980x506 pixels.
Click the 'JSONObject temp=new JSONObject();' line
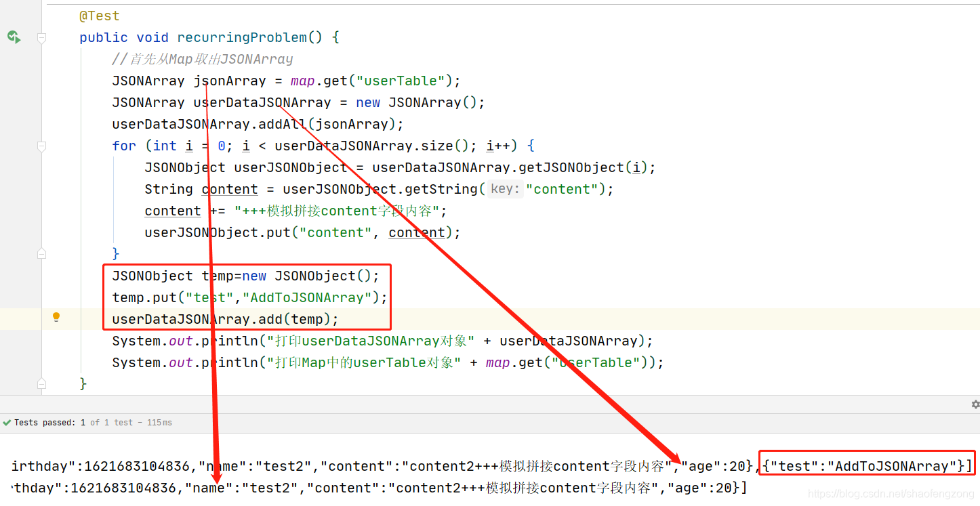pos(246,276)
